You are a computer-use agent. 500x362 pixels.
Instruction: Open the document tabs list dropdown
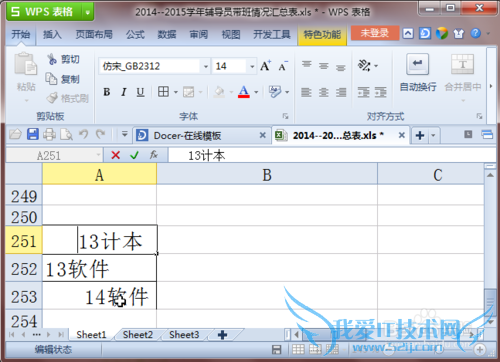point(433,135)
